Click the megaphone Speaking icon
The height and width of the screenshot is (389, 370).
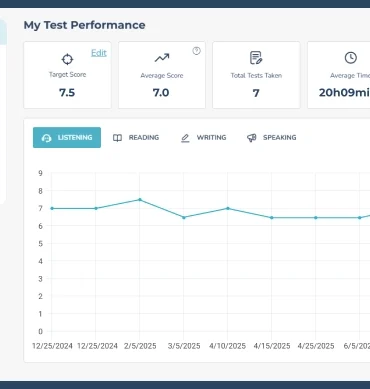click(x=252, y=138)
